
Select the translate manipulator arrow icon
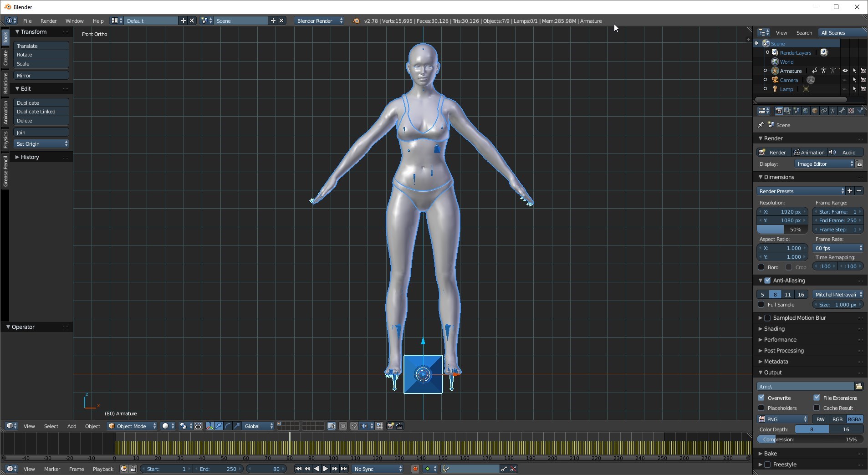(219, 426)
